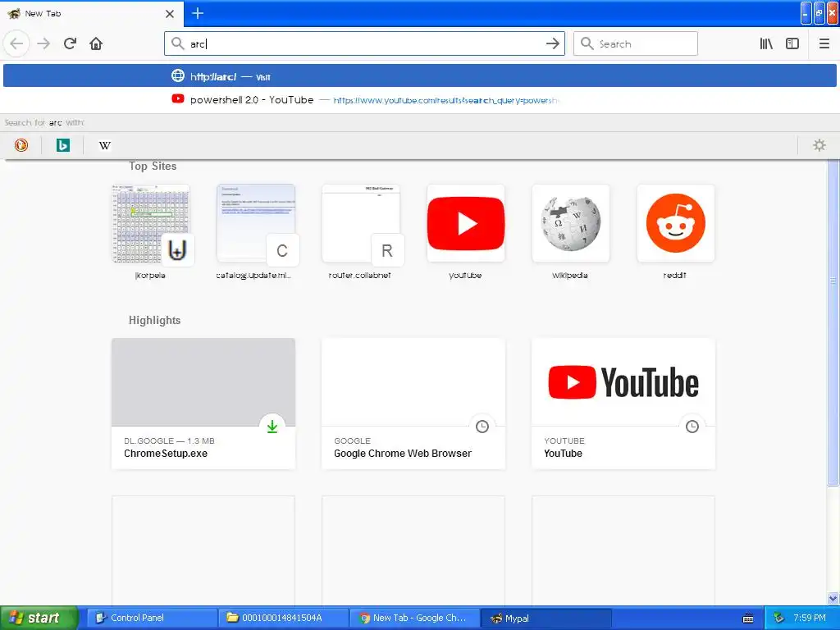Open a new tab with plus button
The height and width of the screenshot is (630, 840).
[198, 13]
